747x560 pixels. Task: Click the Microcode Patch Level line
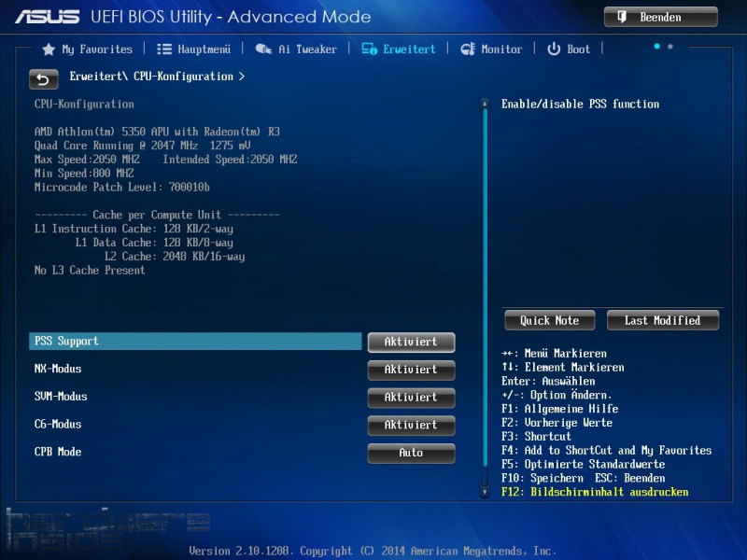pos(122,188)
